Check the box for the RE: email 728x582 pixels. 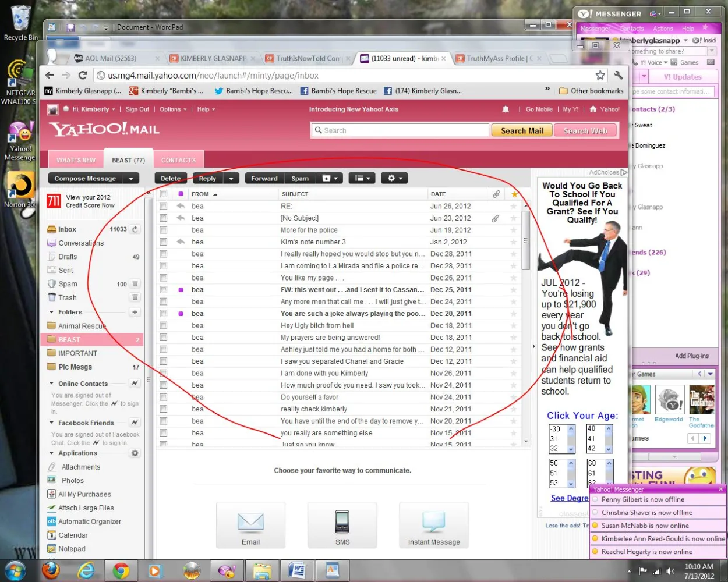164,206
